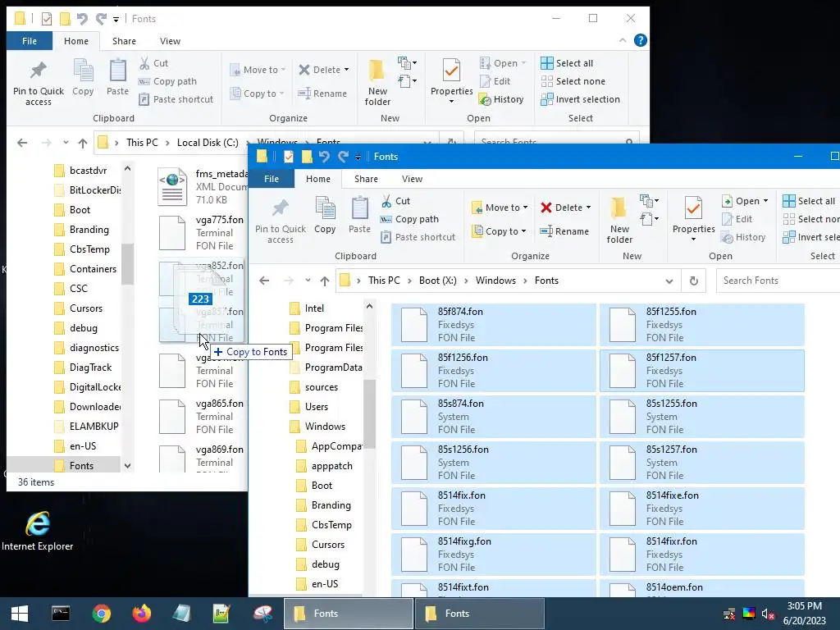Image resolution: width=840 pixels, height=630 pixels.
Task: Select vga865.fon in back window
Action: (202, 416)
